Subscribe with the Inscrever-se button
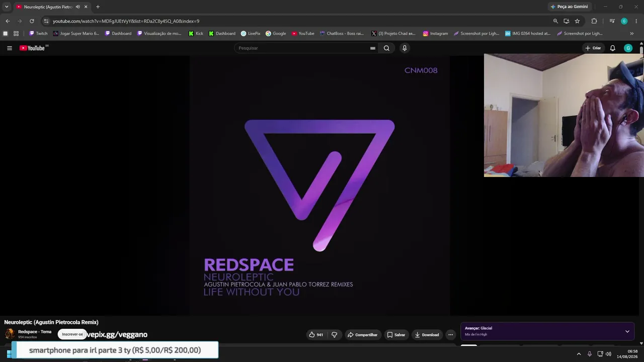Viewport: 644px width, 362px height. (72, 334)
